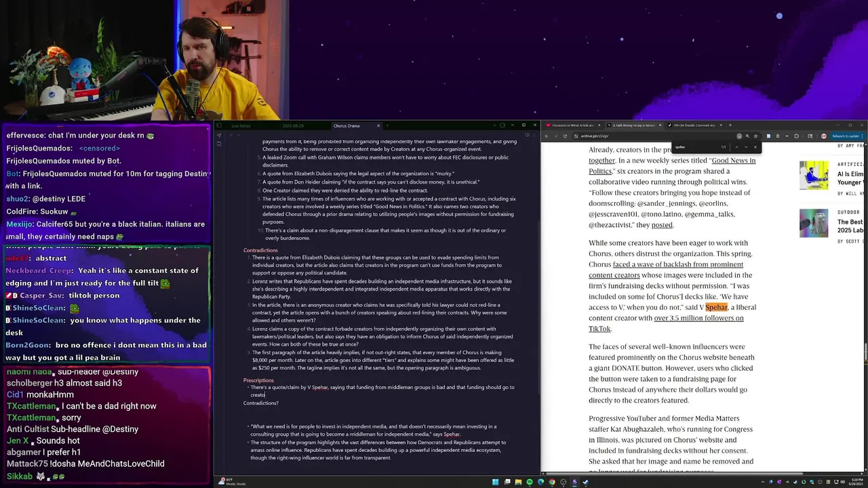
Task: Open the 2025-08-29 note tab
Action: coord(293,125)
